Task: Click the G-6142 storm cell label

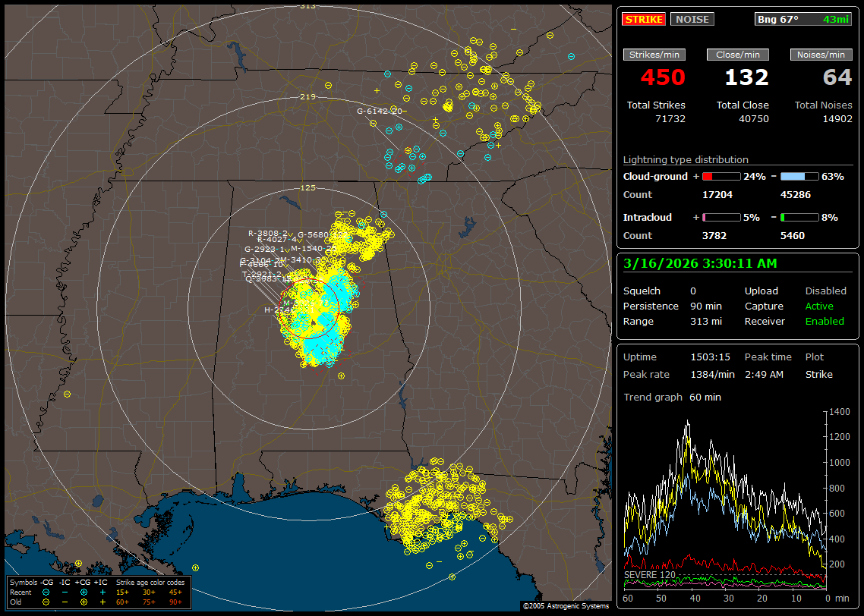Action: (x=379, y=111)
